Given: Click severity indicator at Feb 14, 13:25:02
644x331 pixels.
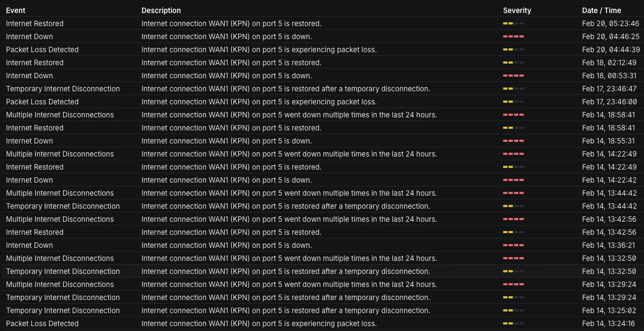Looking at the screenshot, I should (x=513, y=310).
